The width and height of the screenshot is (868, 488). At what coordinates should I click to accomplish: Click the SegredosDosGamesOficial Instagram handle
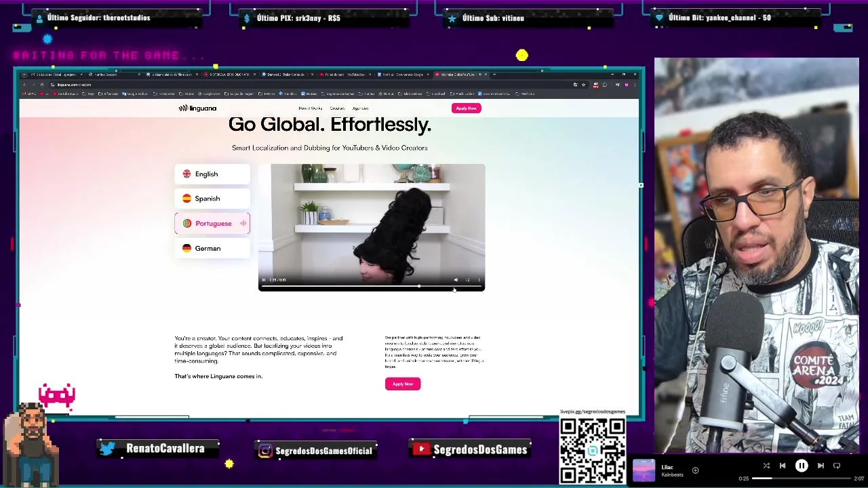click(x=323, y=451)
